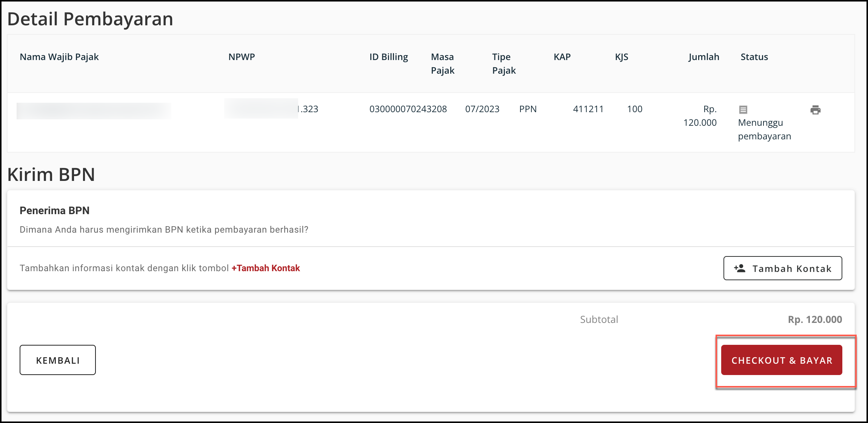Click the Masa Pajak value 07/2023

[x=482, y=109]
